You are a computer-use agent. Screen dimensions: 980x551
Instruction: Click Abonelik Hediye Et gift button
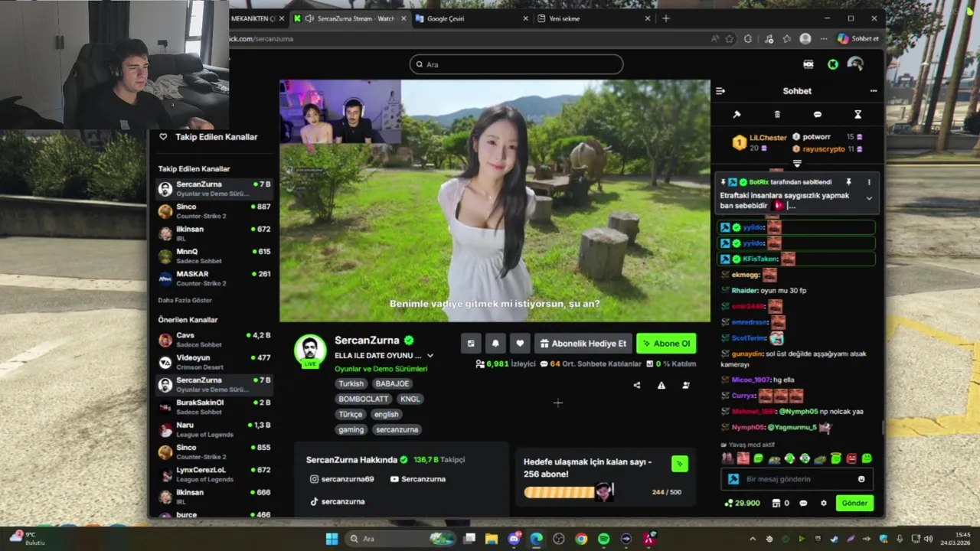583,344
